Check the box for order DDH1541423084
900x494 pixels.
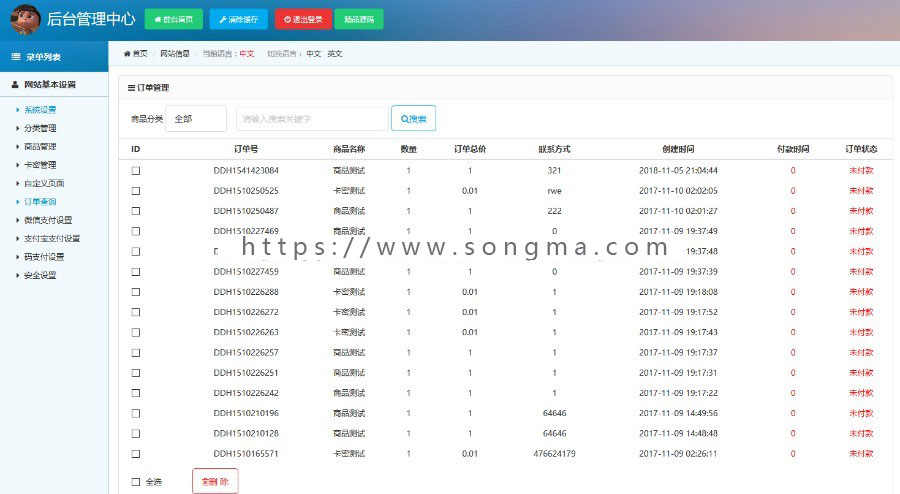(x=135, y=170)
